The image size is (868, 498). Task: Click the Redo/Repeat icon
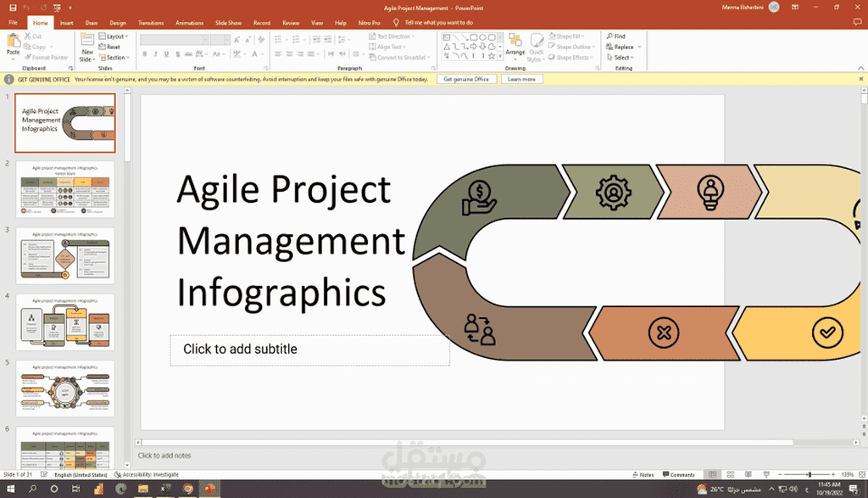pos(43,8)
